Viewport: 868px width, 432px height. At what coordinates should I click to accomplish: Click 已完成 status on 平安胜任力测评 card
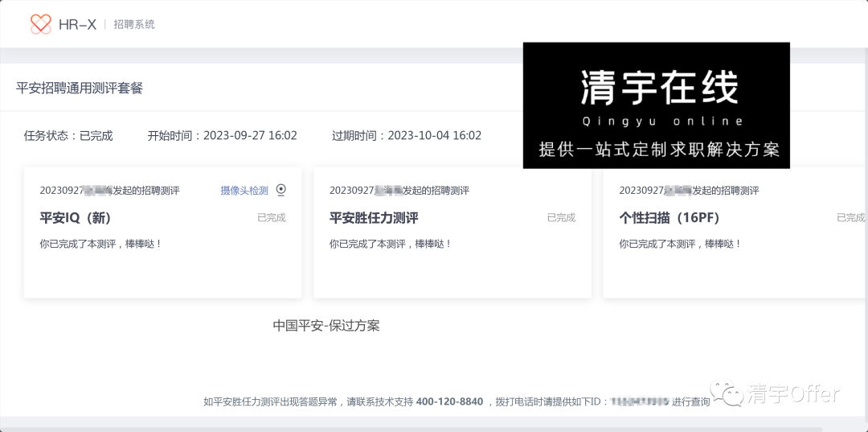point(561,218)
